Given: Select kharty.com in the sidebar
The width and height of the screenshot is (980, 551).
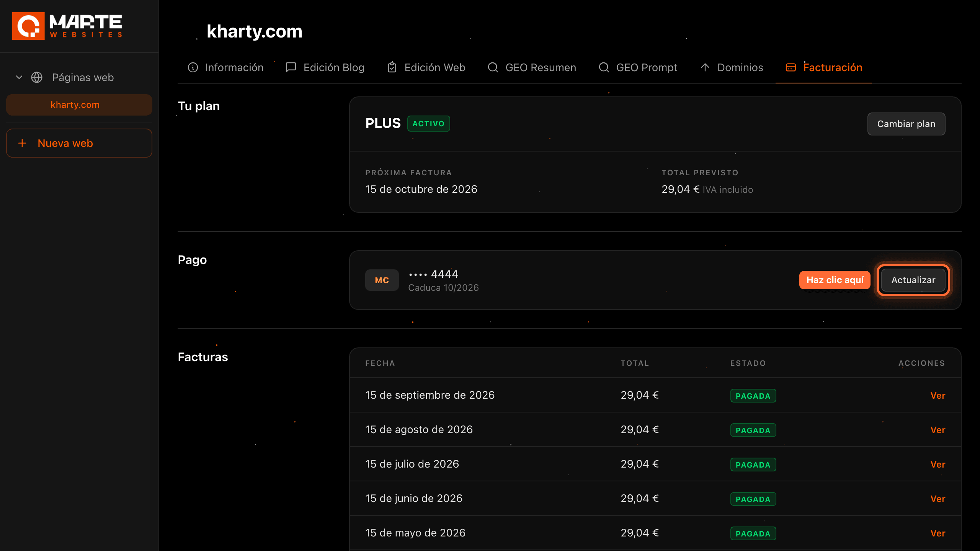Looking at the screenshot, I should [x=79, y=105].
